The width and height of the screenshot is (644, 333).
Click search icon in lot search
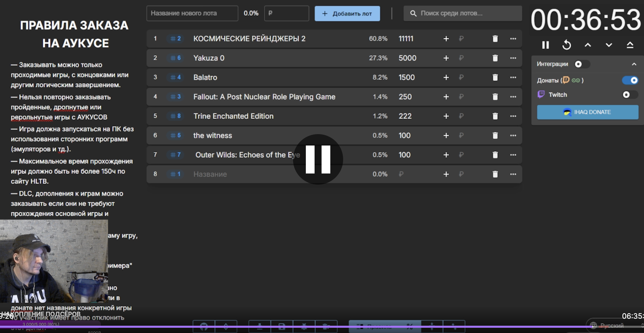[x=413, y=13]
